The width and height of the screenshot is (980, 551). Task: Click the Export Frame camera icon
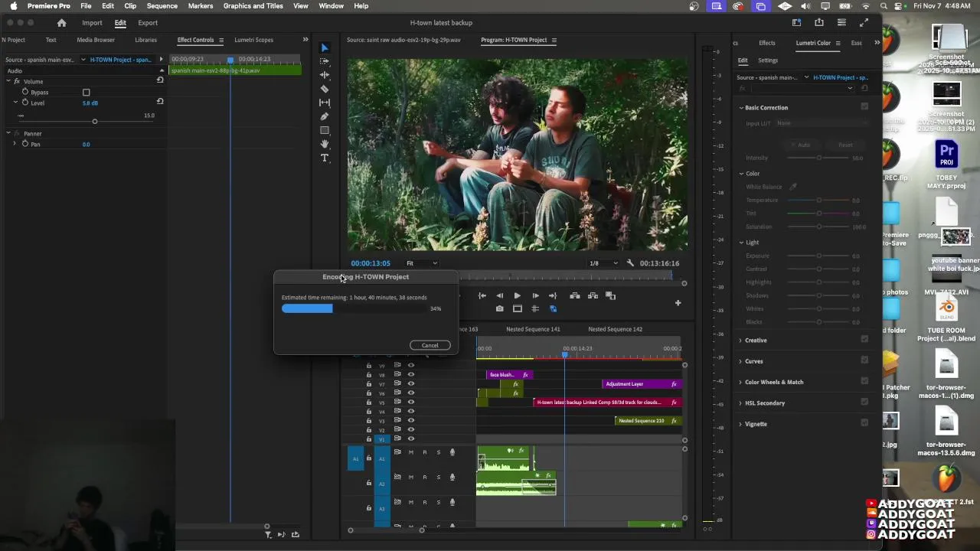pos(499,309)
